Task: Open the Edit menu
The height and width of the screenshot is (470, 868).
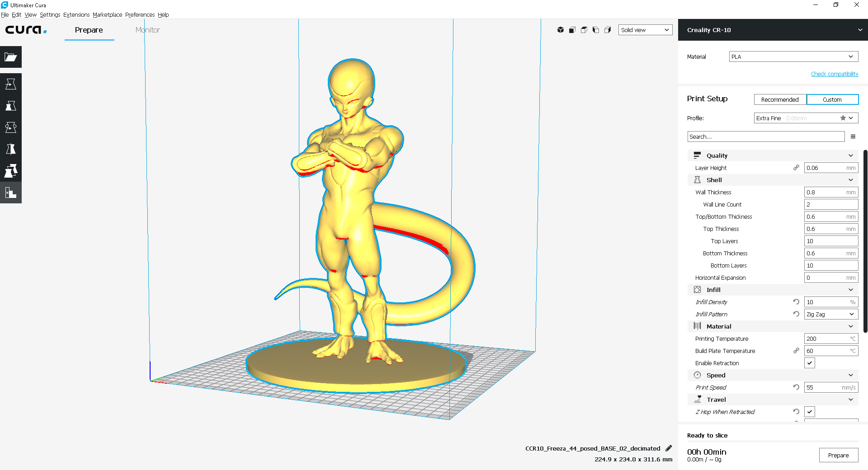Action: point(16,14)
